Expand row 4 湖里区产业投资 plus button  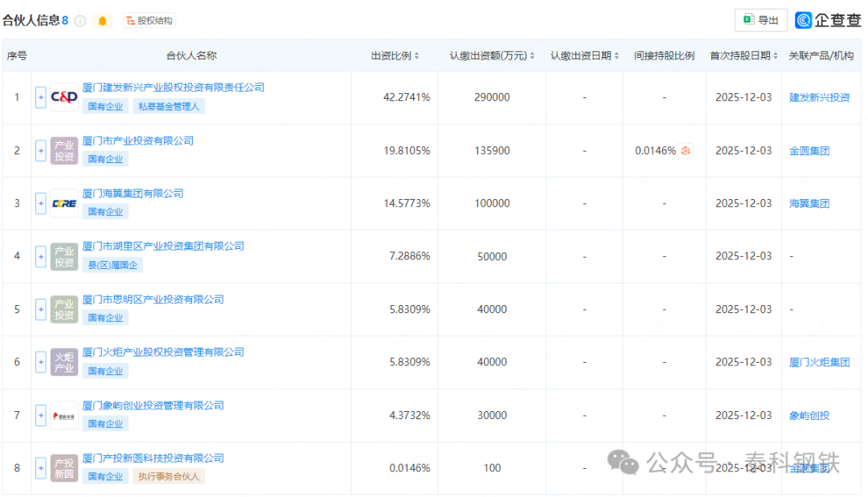tap(40, 256)
